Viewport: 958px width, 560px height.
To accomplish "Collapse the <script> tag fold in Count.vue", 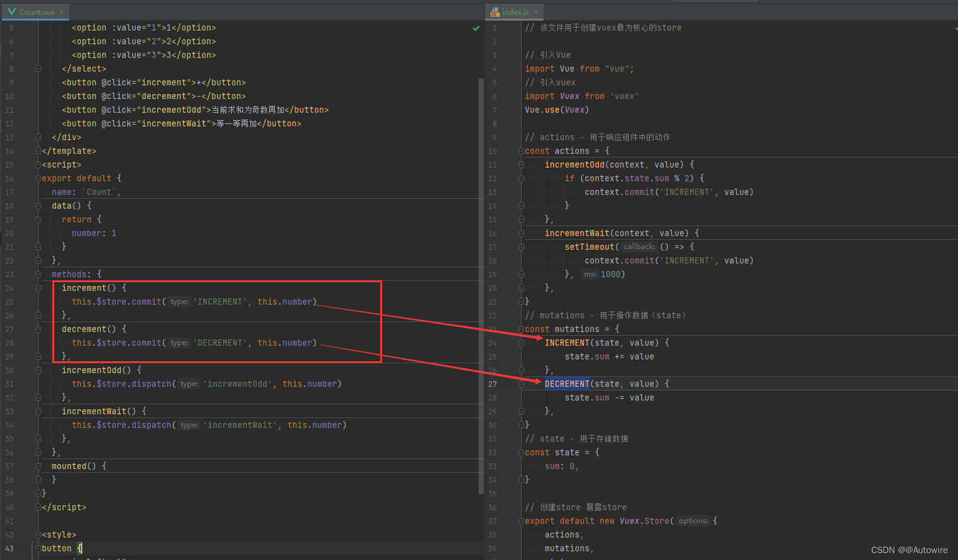I will point(39,164).
